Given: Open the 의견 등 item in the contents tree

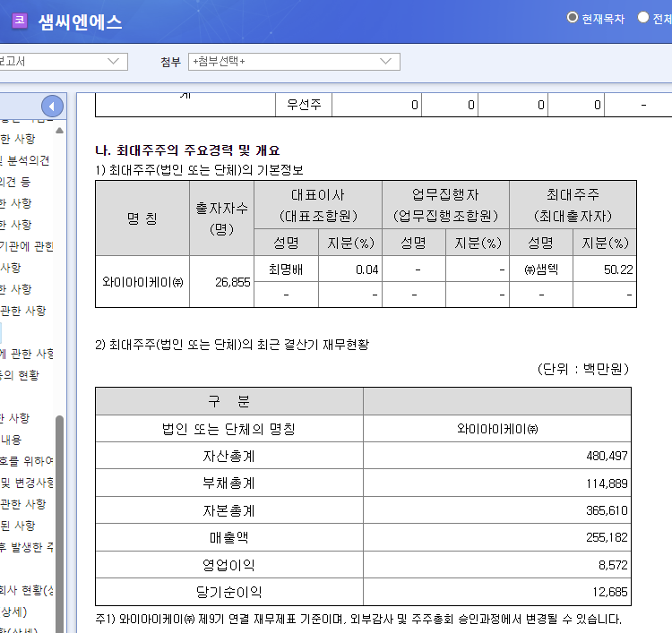Looking at the screenshot, I should (x=15, y=182).
